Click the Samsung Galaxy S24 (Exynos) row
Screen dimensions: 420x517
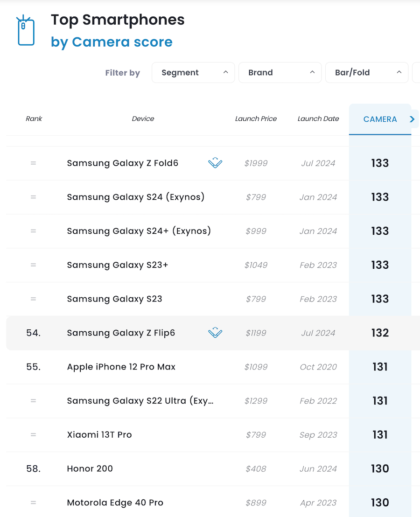(x=136, y=197)
